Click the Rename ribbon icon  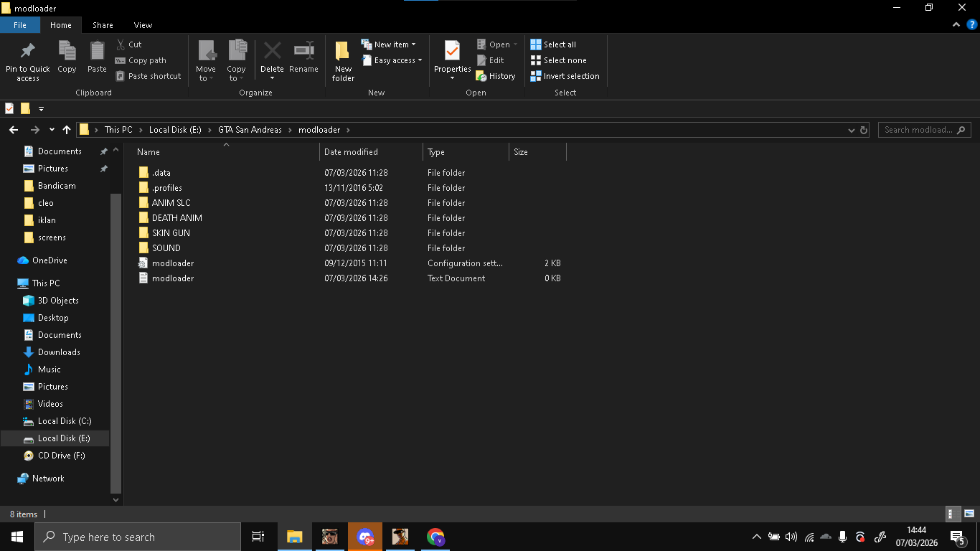click(x=303, y=50)
